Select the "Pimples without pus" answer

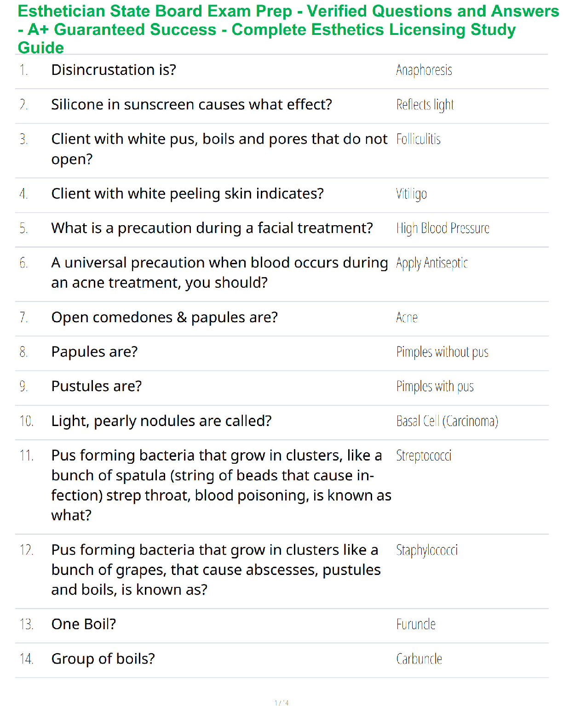coord(442,352)
